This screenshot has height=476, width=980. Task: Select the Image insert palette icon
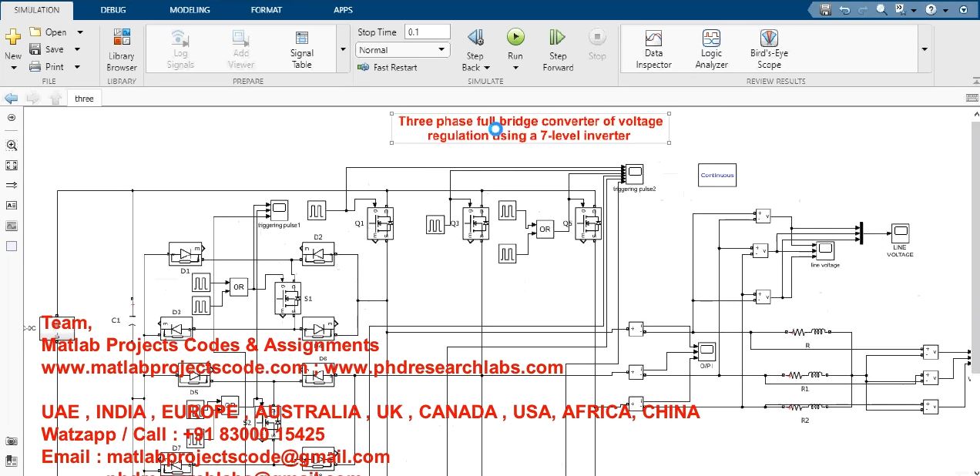point(12,226)
